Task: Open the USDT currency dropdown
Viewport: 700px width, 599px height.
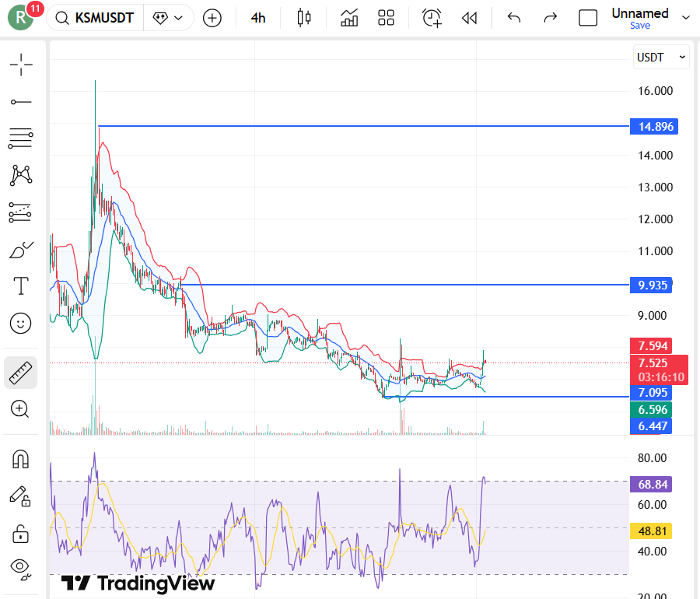Action: coord(661,58)
